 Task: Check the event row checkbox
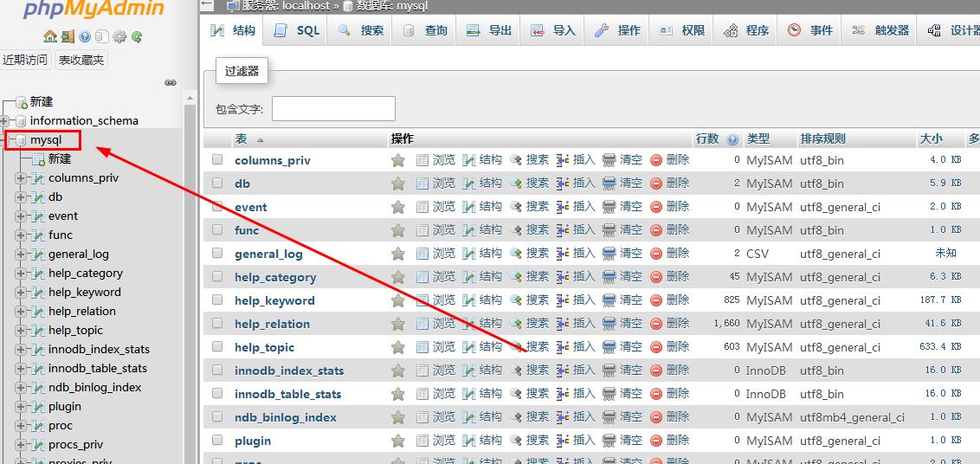[x=217, y=206]
